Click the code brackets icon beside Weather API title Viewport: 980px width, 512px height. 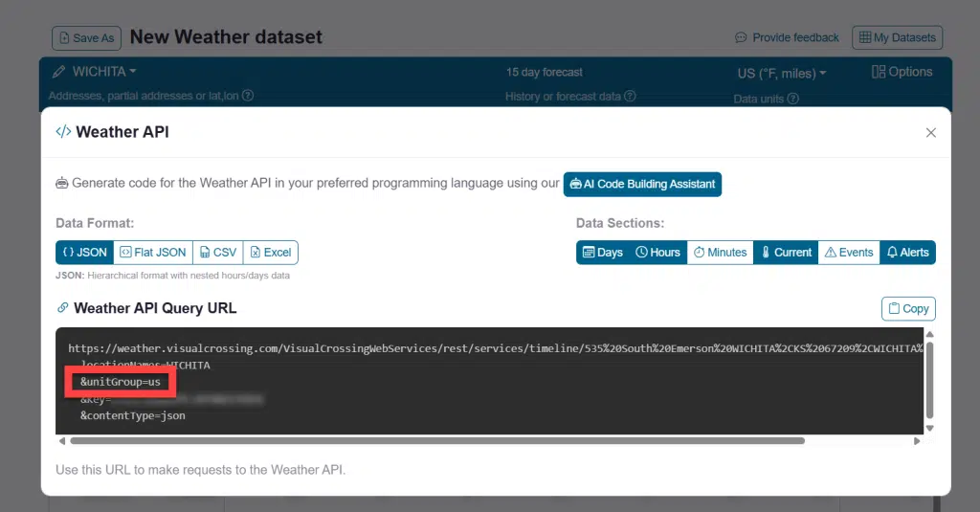(x=63, y=131)
